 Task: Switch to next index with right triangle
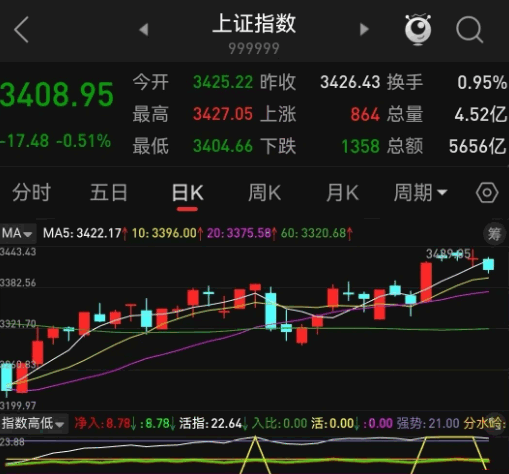(x=364, y=29)
